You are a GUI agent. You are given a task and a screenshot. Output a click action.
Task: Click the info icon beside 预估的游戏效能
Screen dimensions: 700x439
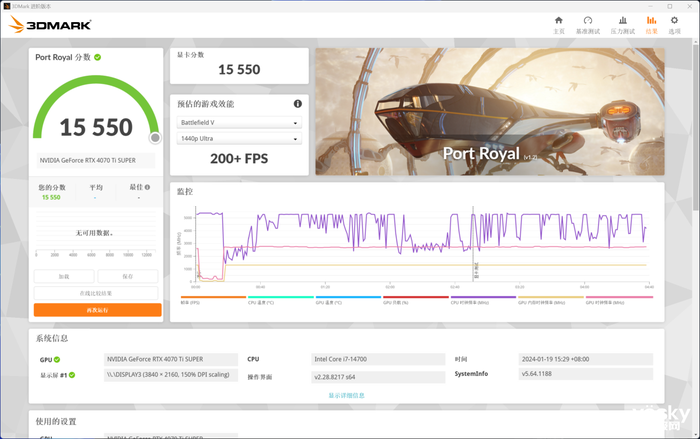(298, 104)
